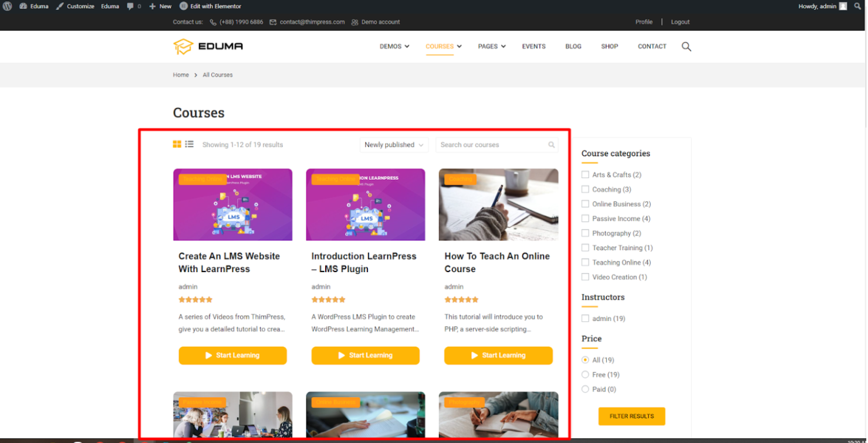Viewport: 868px width, 443px height.
Task: Open Edit with Elementor in admin bar
Action: point(210,6)
